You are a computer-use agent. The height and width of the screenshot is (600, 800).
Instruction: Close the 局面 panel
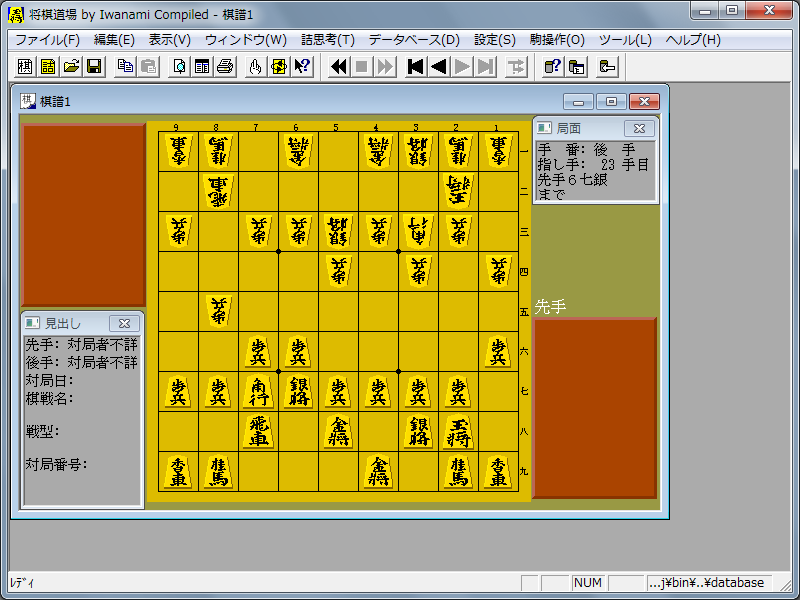pyautogui.click(x=639, y=129)
